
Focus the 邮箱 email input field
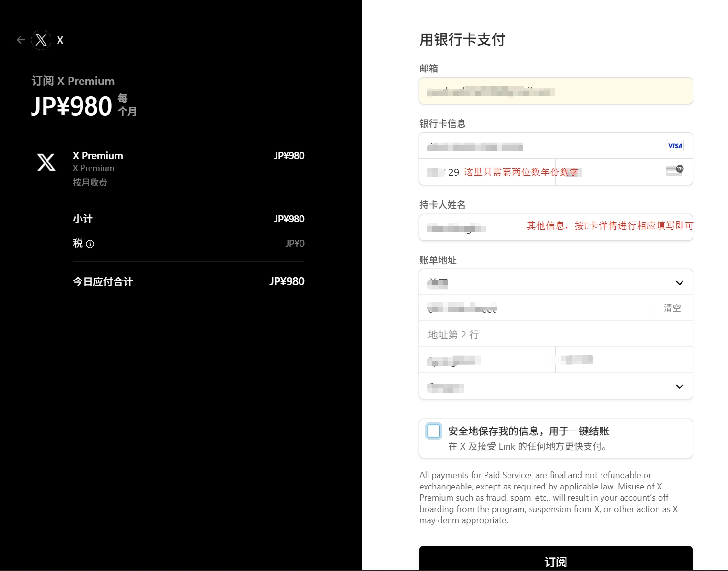[x=556, y=91]
